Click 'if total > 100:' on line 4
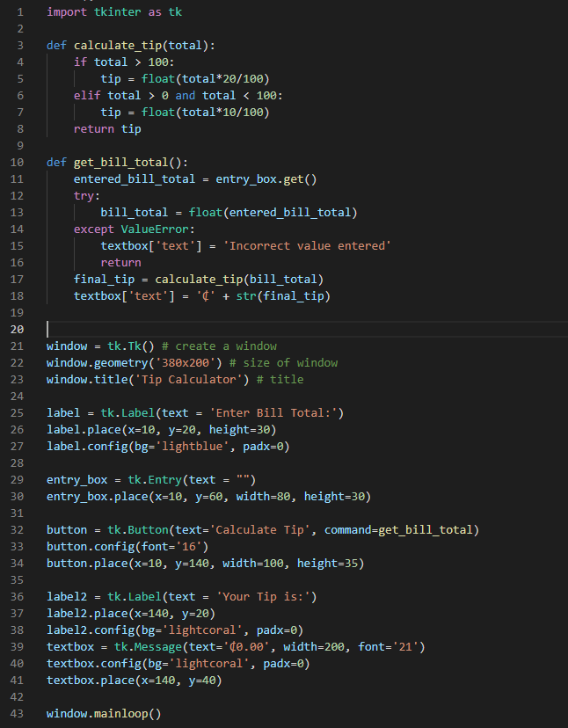 pos(124,62)
